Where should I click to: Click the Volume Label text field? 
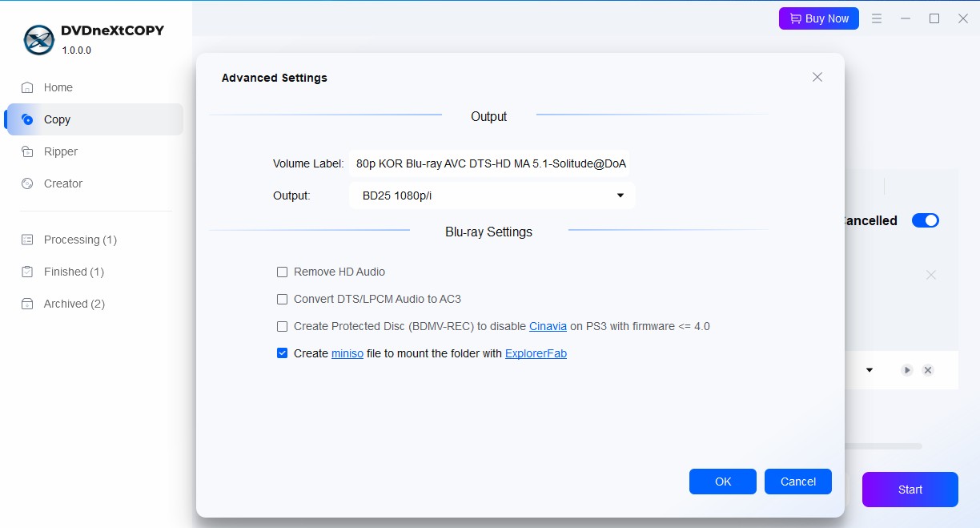pyautogui.click(x=489, y=163)
